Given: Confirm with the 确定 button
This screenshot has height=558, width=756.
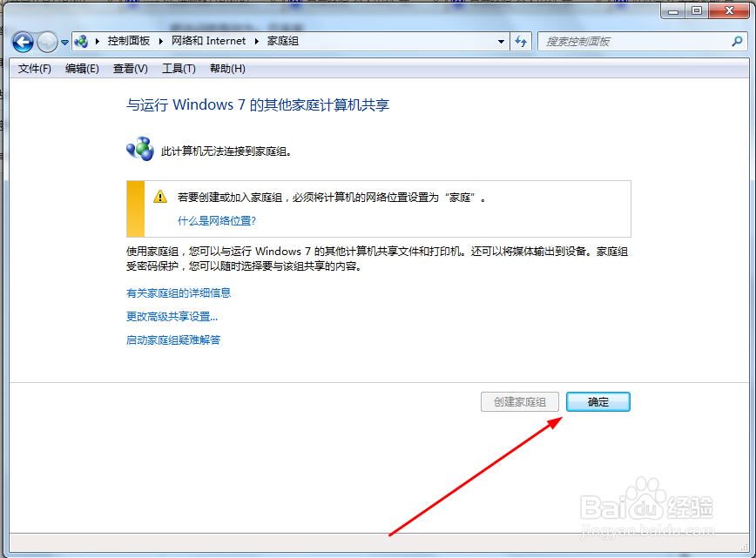Looking at the screenshot, I should tap(597, 402).
